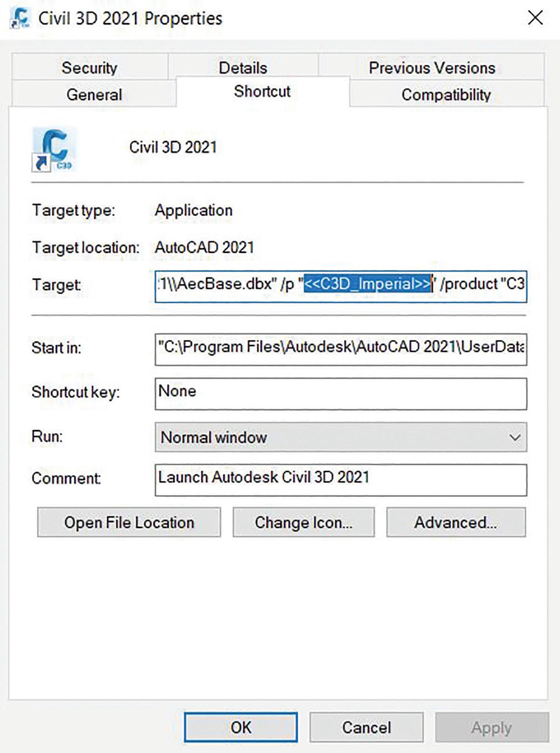Click inside the Target field
This screenshot has width=560, height=753.
[341, 286]
